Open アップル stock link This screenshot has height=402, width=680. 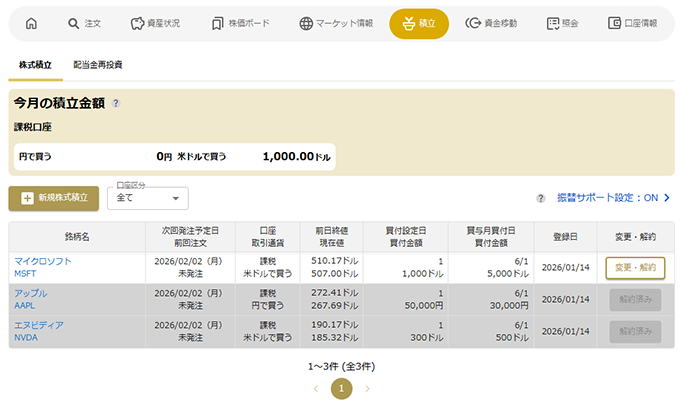point(31,293)
